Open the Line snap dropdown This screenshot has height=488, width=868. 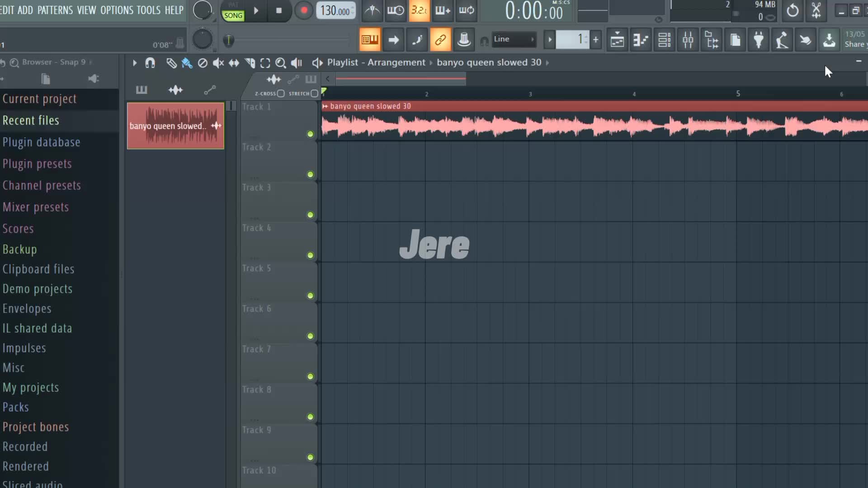(514, 39)
